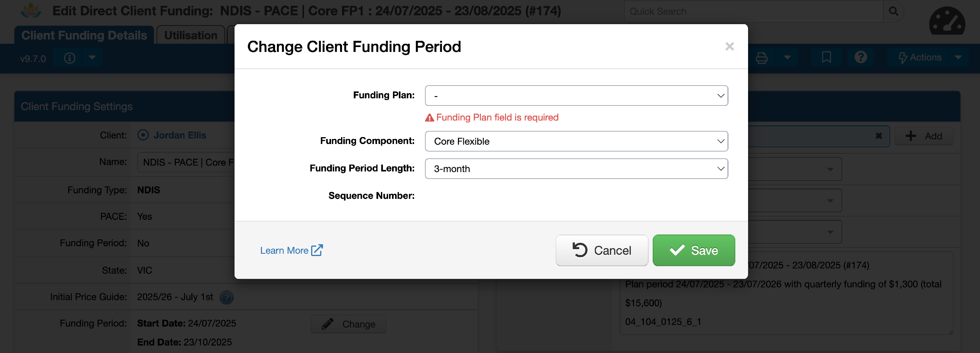Open the Learn More link
The height and width of the screenshot is (353, 980).
point(291,250)
